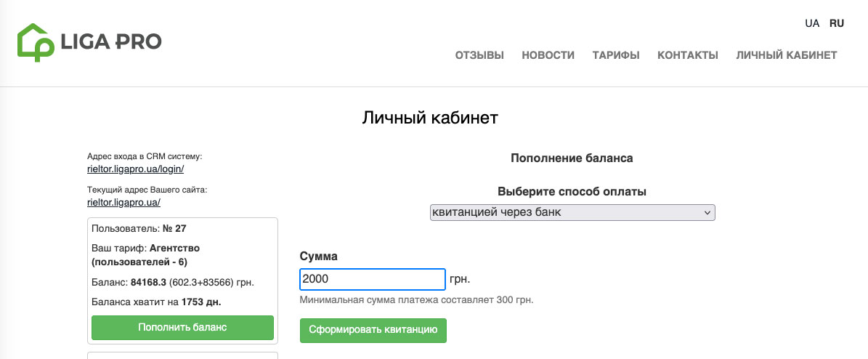Click the Сформировать квитанцию button
The height and width of the screenshot is (359, 868).
pos(373,330)
